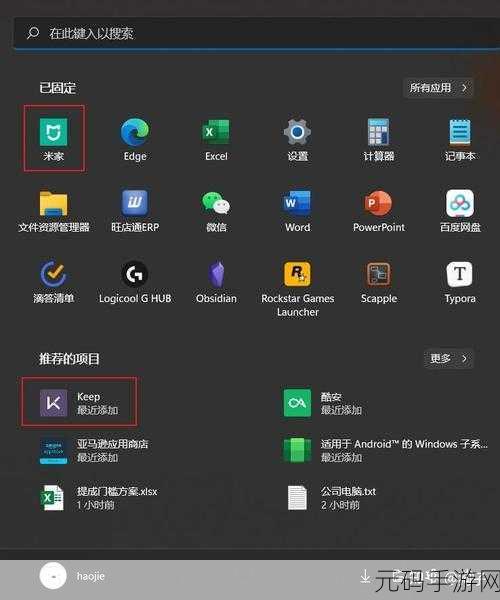Expand 更多 recommended items
The width and height of the screenshot is (500, 600).
(449, 359)
